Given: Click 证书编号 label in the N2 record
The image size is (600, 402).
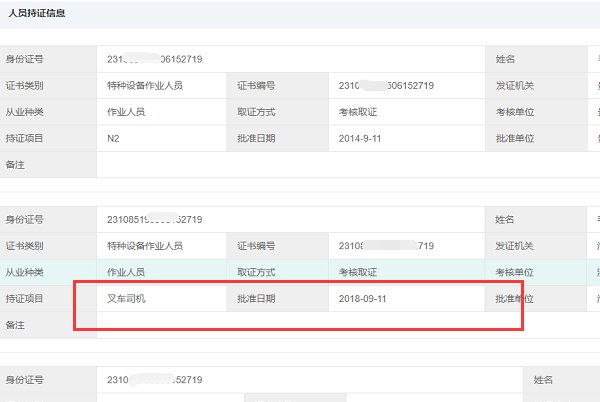Looking at the screenshot, I should point(256,86).
